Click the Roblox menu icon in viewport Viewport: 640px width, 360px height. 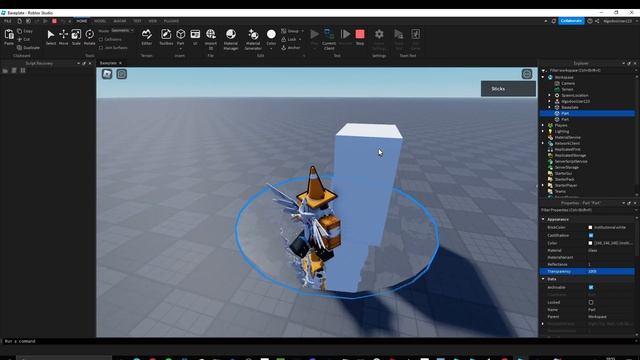click(107, 74)
